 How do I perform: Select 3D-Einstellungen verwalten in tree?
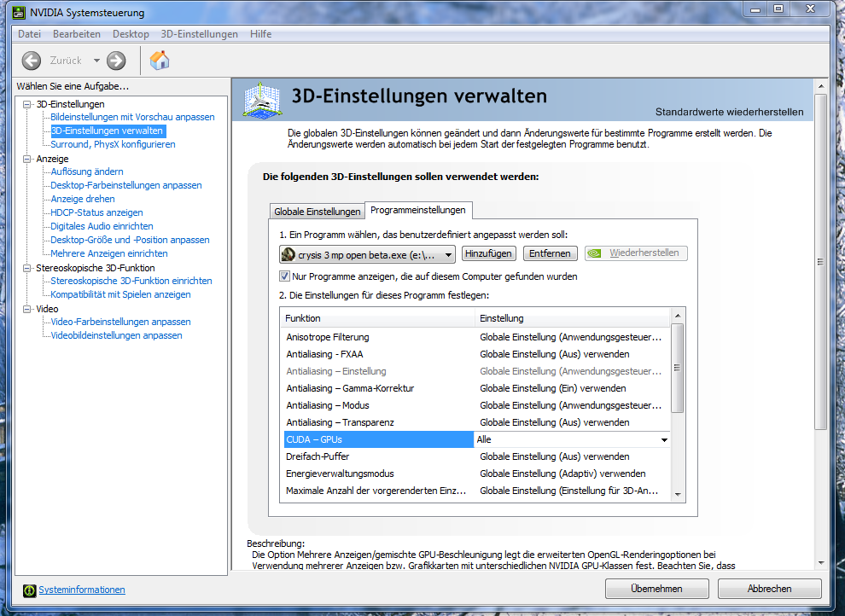point(107,131)
